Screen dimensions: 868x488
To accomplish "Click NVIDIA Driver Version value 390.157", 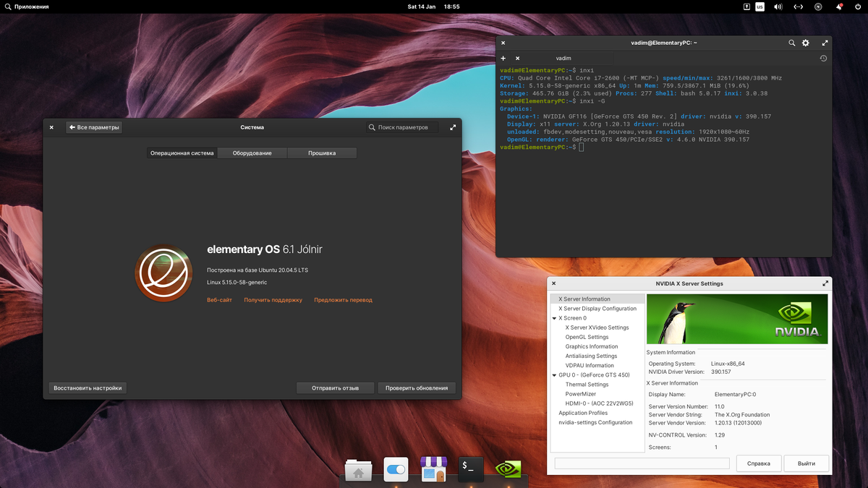I will [x=721, y=372].
